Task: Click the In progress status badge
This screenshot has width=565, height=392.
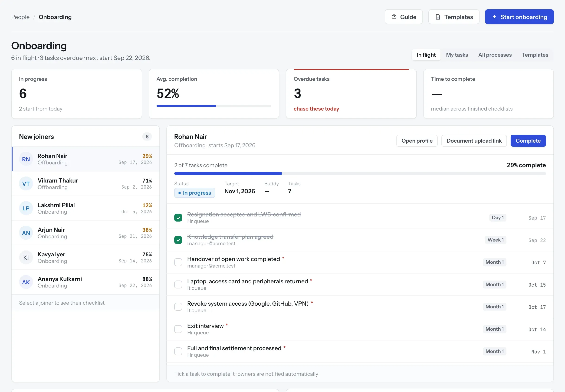Action: point(194,193)
